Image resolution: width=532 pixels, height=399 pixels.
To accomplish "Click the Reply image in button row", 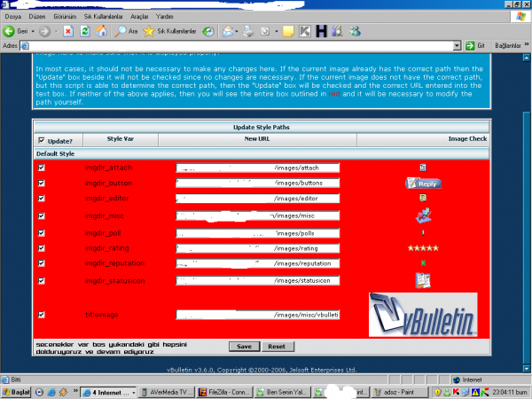I will 423,184.
